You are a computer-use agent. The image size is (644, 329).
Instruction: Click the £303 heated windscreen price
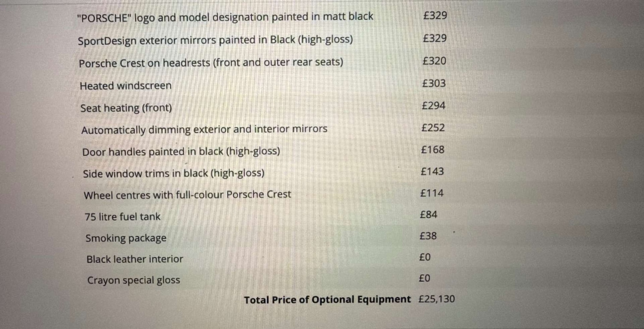[x=434, y=83]
